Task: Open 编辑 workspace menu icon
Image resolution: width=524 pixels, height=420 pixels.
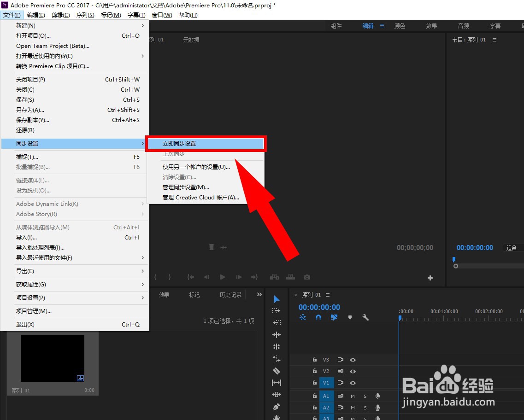Action: (x=382, y=26)
